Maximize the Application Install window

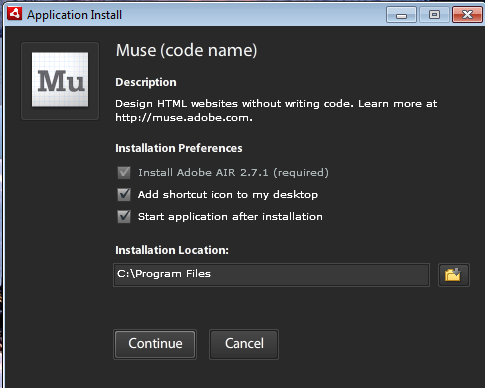point(434,15)
